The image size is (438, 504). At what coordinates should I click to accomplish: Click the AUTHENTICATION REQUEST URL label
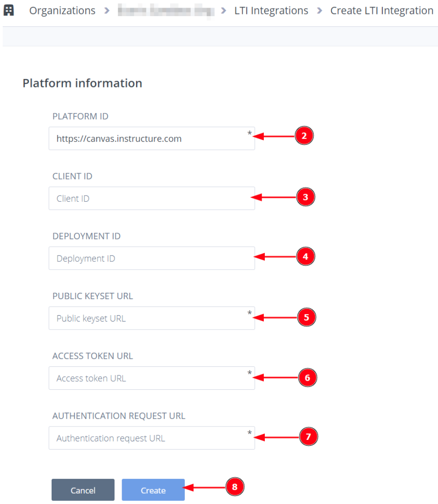(x=118, y=416)
